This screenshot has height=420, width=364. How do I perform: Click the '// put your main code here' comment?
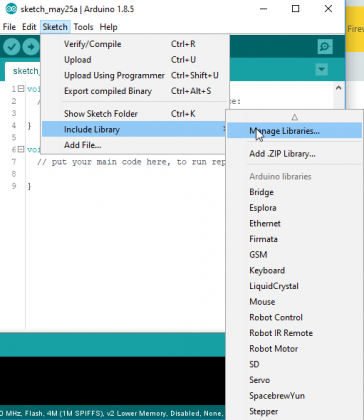pos(131,162)
